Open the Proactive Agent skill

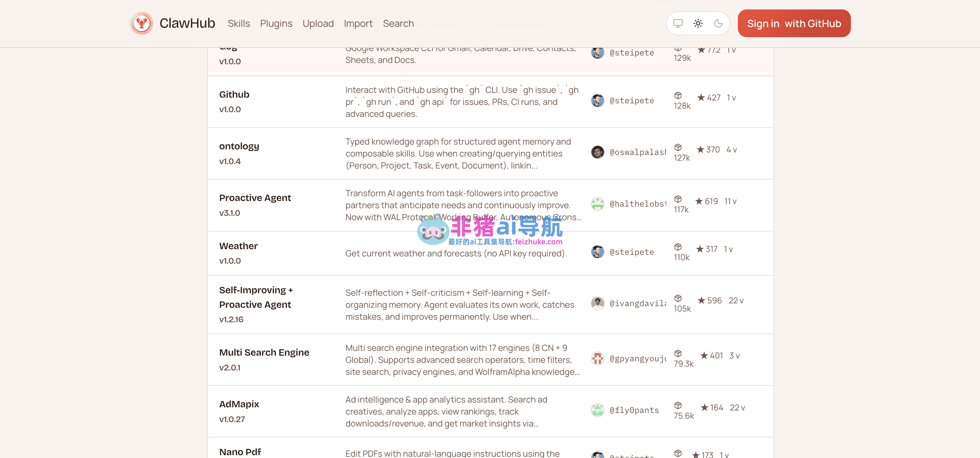click(x=255, y=198)
